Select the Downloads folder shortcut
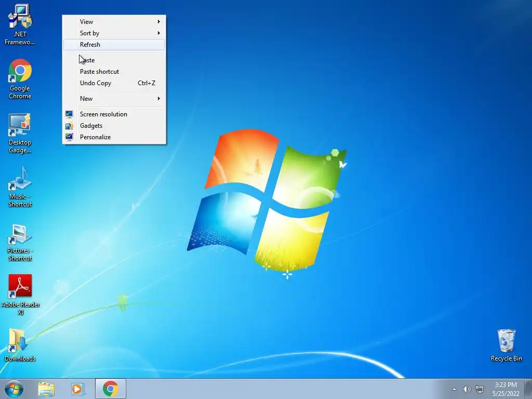Viewport: 532px width, 399px height. tap(20, 345)
